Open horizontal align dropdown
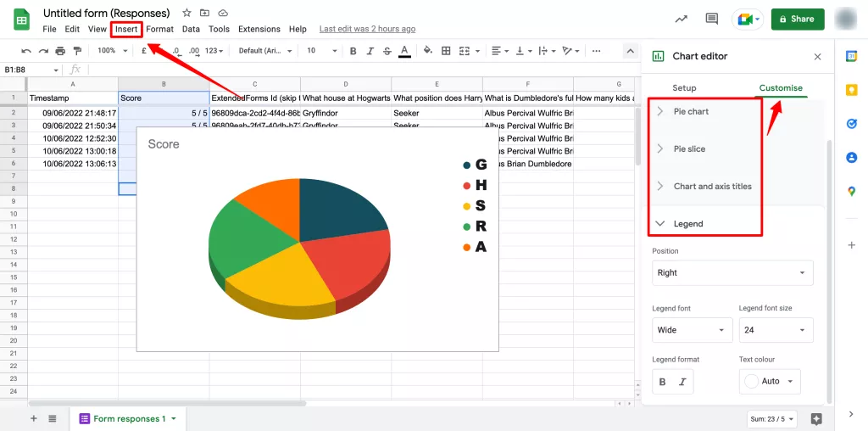 tap(500, 51)
